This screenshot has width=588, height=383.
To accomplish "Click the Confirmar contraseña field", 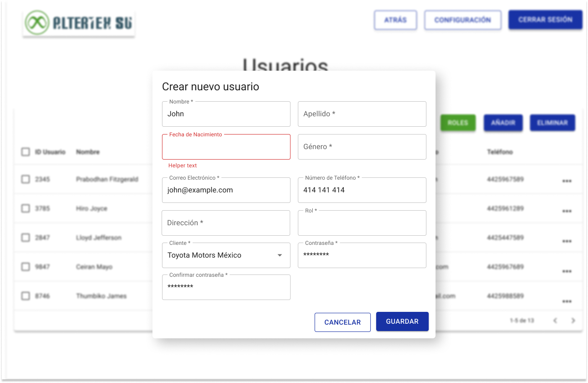I will click(226, 287).
